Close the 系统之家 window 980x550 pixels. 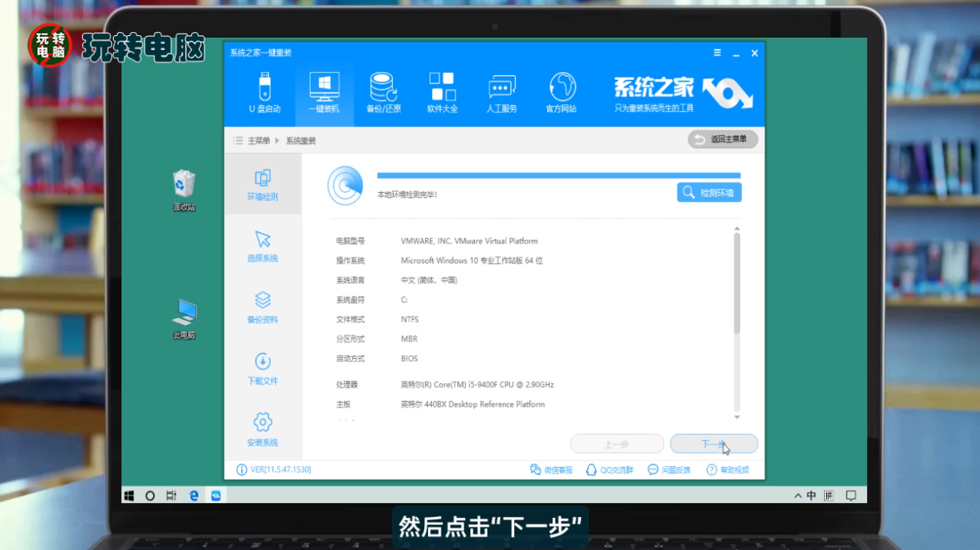[755, 53]
